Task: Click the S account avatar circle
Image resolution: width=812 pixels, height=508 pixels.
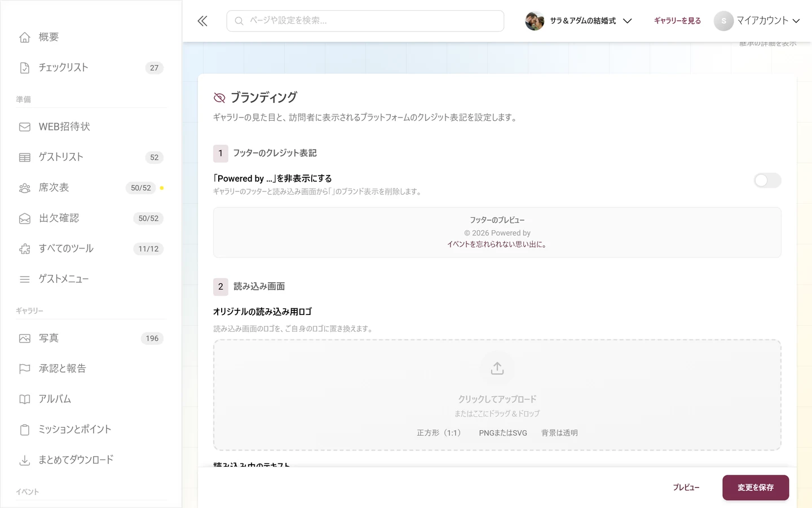Action: [x=723, y=21]
